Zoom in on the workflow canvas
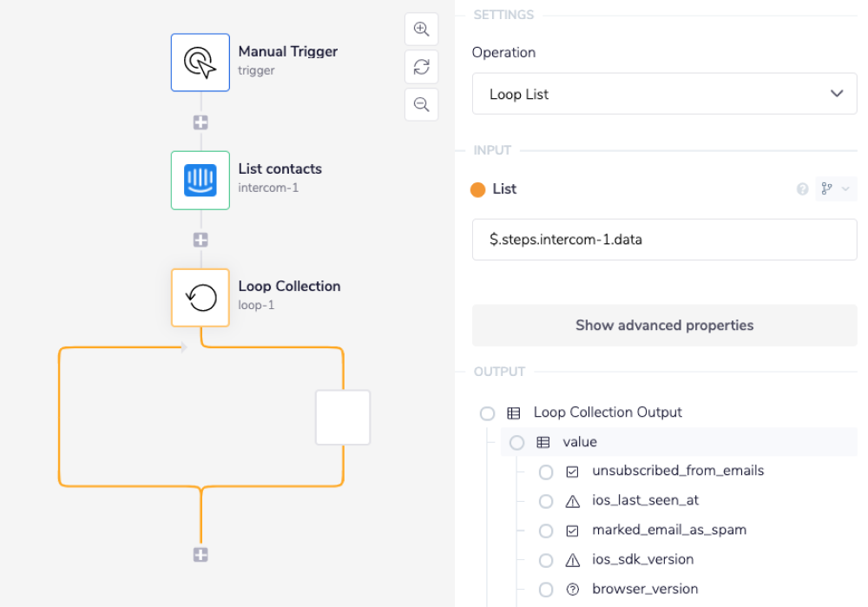 coord(422,30)
